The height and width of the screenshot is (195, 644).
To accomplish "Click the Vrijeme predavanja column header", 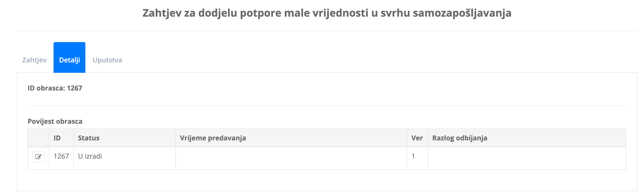I will (x=213, y=138).
